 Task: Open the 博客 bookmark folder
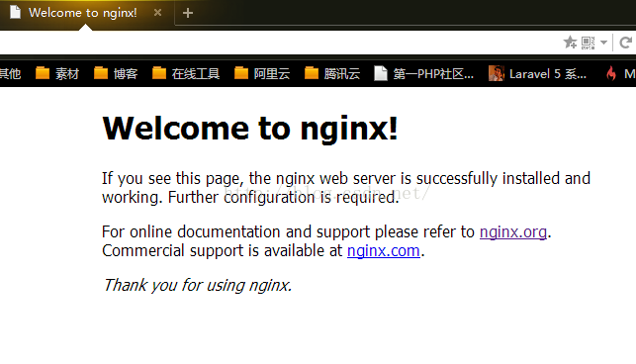(x=116, y=73)
